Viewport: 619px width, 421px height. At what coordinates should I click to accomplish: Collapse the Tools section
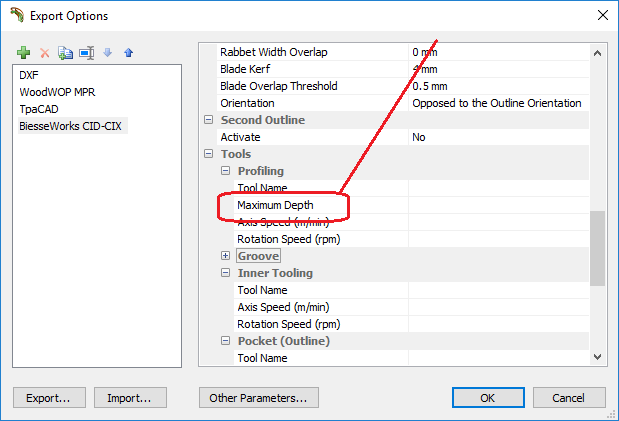point(209,154)
